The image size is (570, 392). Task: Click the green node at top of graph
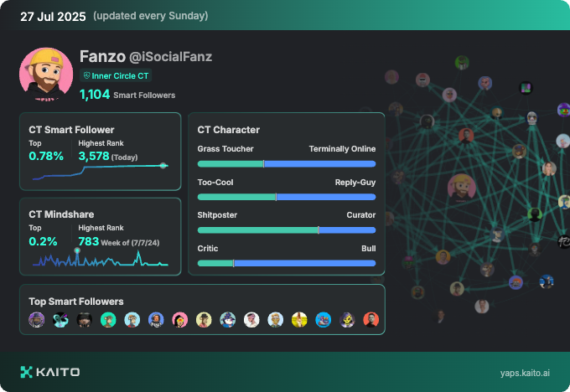click(x=462, y=63)
